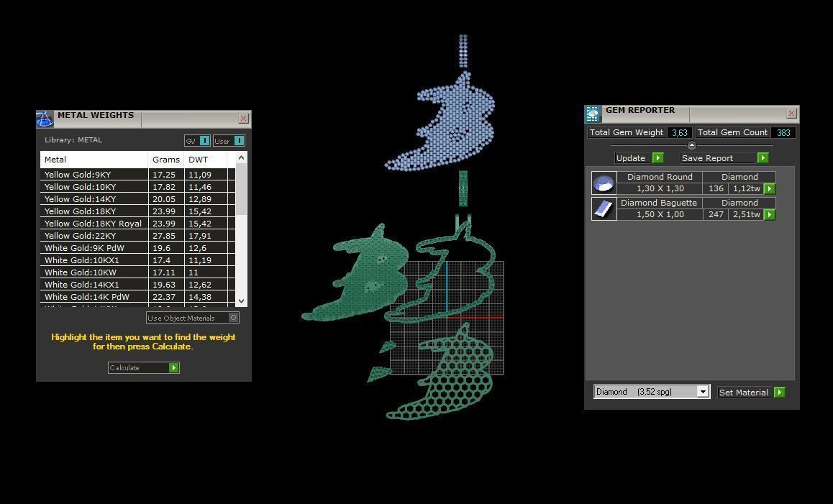Click the metal list scrollbar thumb
This screenshot has width=833, height=504.
click(x=241, y=188)
